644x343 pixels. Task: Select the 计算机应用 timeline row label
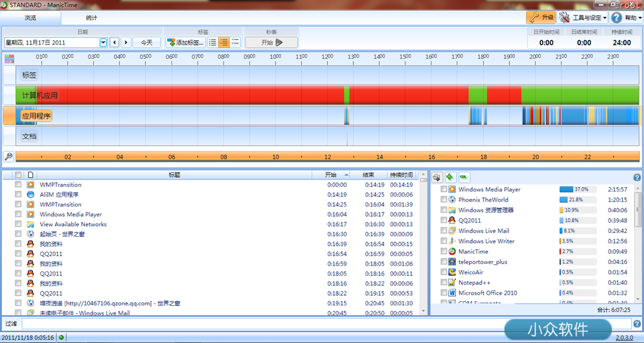[40, 95]
